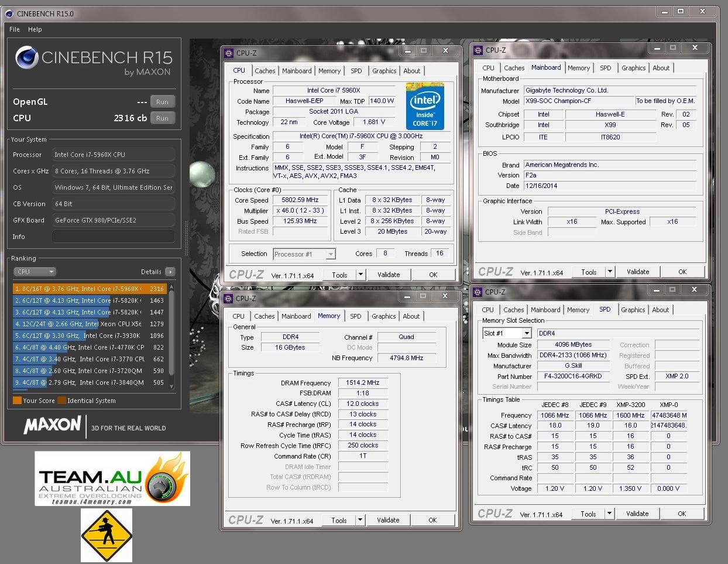Click the ranking list scrollbar
The height and width of the screenshot is (564, 728).
(171, 337)
